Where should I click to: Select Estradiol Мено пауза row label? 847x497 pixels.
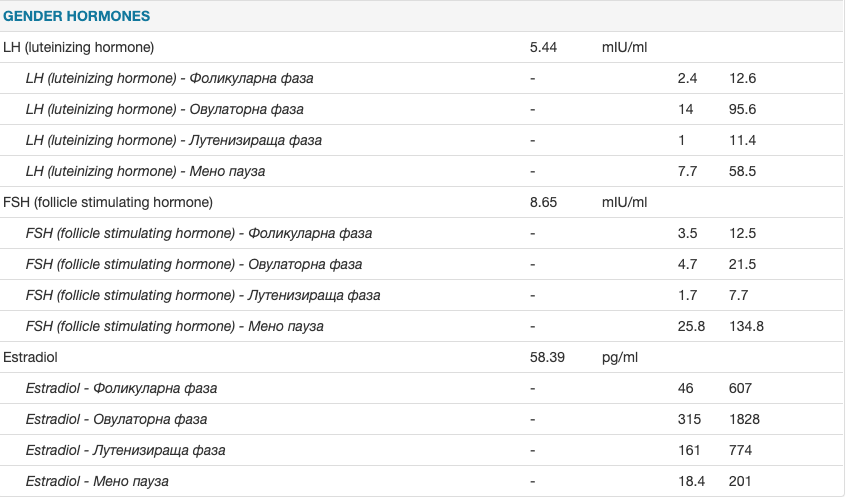tap(97, 481)
